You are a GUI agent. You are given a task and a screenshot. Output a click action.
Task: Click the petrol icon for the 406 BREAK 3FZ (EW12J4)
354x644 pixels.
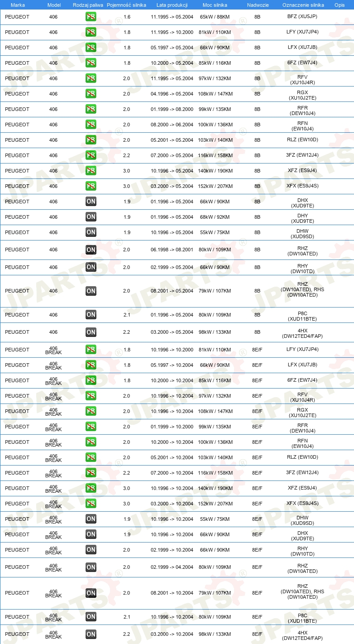pos(91,473)
